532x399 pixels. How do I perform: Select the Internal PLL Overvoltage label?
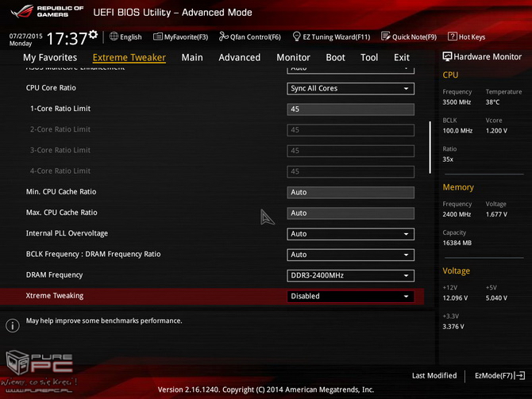point(67,233)
